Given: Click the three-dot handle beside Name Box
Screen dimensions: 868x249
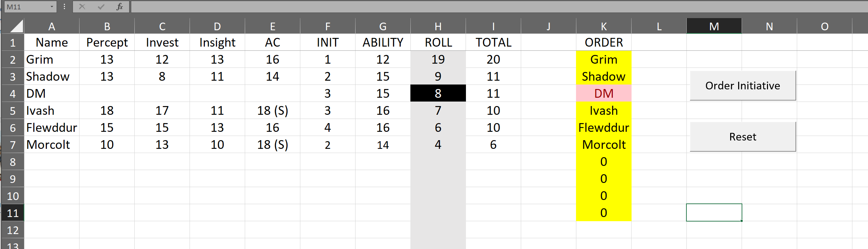Looking at the screenshot, I should tap(64, 7).
